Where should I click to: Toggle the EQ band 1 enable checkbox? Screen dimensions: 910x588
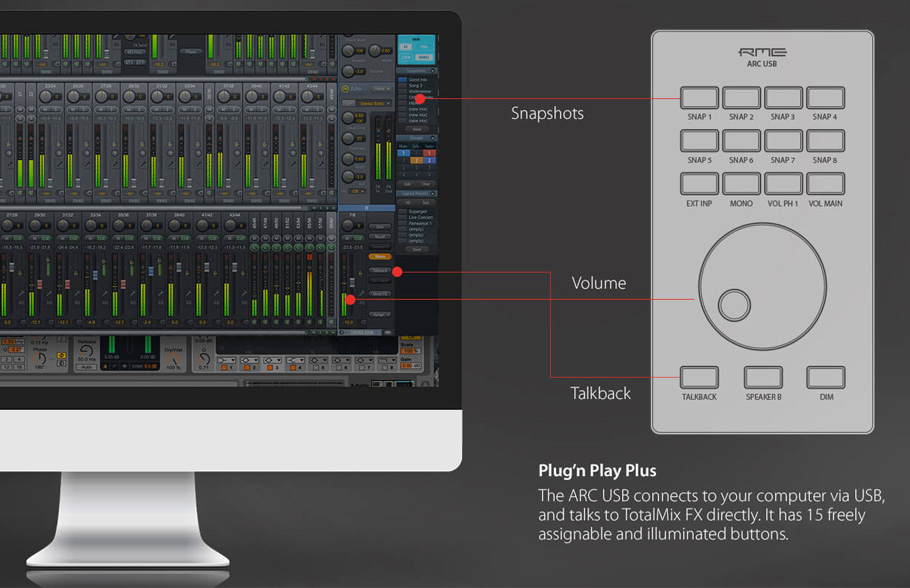coord(224,367)
